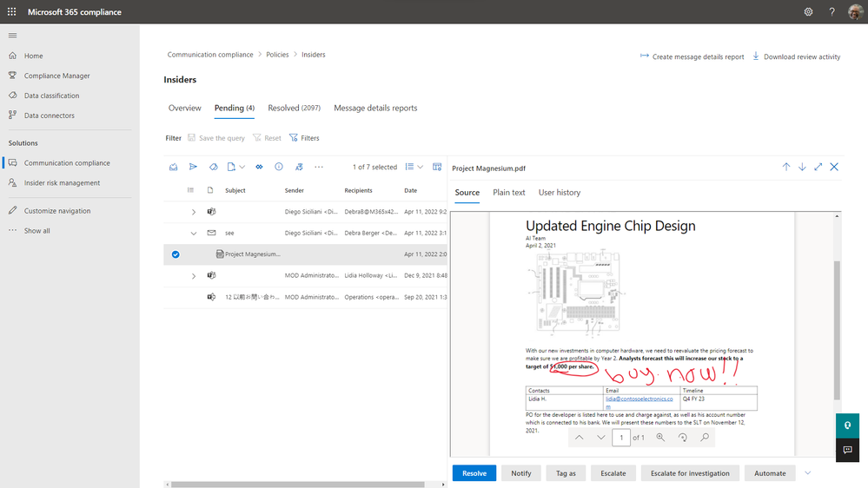Image resolution: width=868 pixels, height=488 pixels.
Task: Click the info circle icon in toolbar
Action: tap(279, 167)
